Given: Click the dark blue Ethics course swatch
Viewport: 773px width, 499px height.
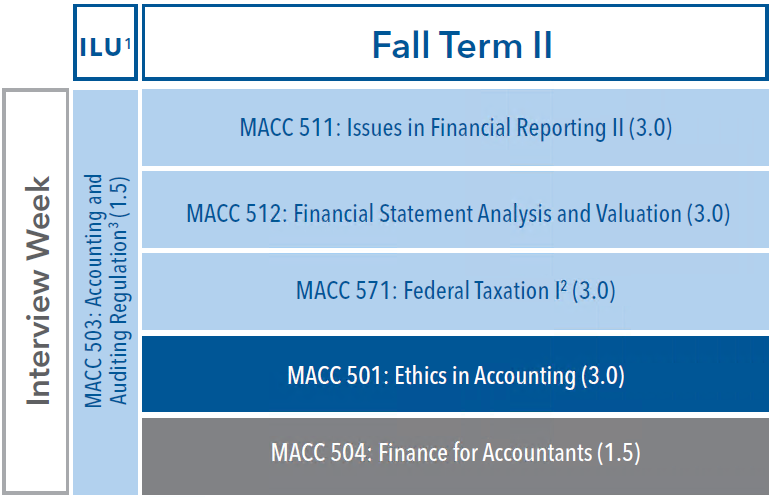Looking at the screenshot, I should click(455, 374).
